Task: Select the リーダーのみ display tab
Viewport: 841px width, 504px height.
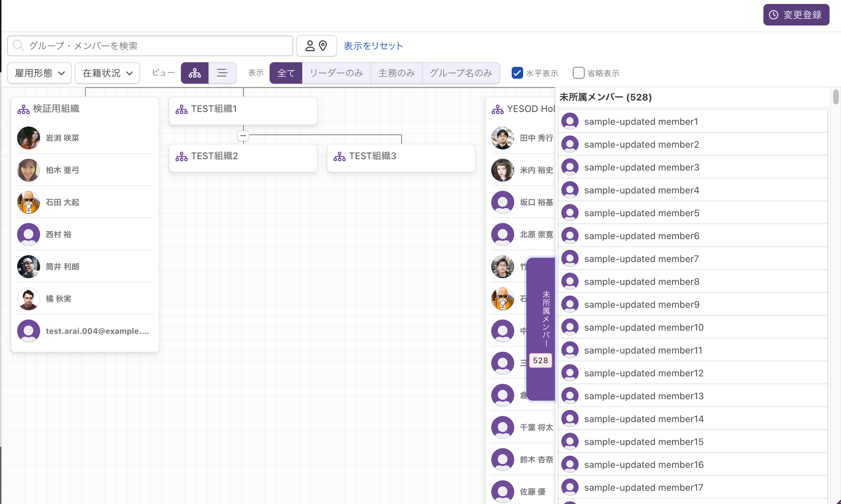Action: point(336,73)
